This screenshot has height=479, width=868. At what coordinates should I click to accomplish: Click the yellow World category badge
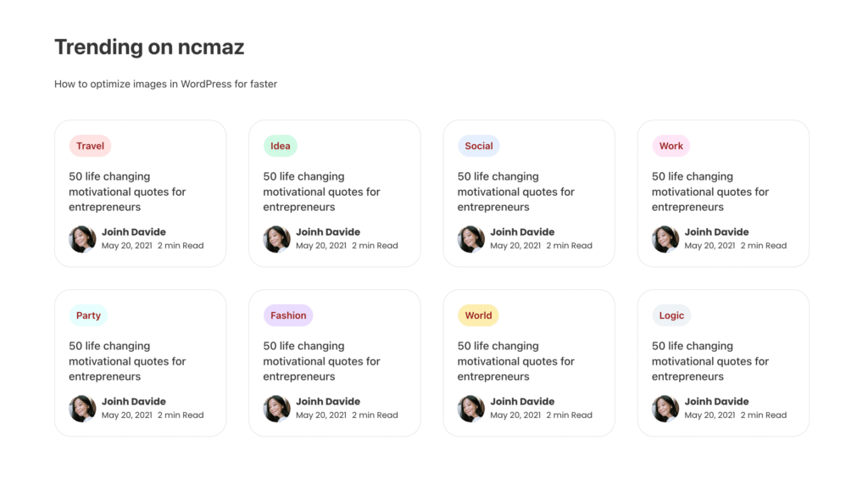(478, 315)
